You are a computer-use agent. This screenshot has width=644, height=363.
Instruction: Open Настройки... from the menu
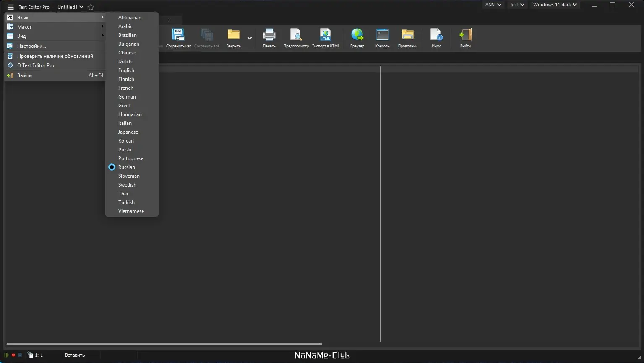[55, 46]
